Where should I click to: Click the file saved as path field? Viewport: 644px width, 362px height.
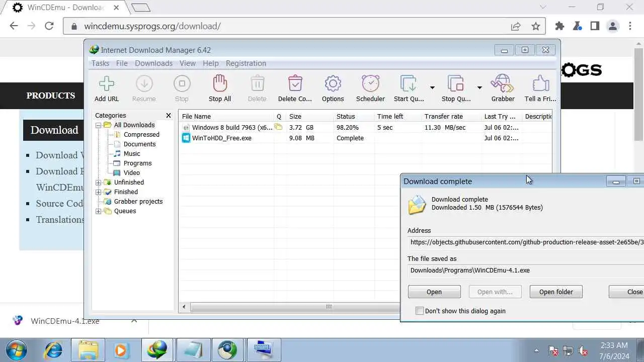(x=526, y=270)
